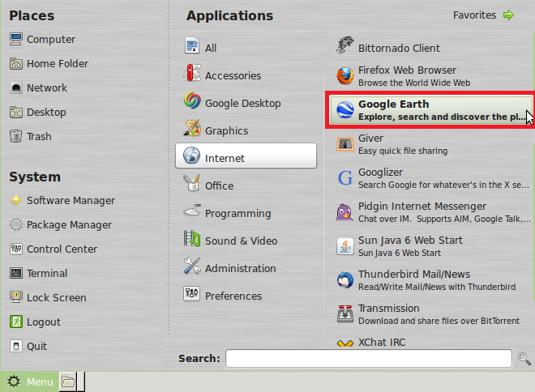Select the Internet category
The image size is (535, 392).
pyautogui.click(x=246, y=156)
